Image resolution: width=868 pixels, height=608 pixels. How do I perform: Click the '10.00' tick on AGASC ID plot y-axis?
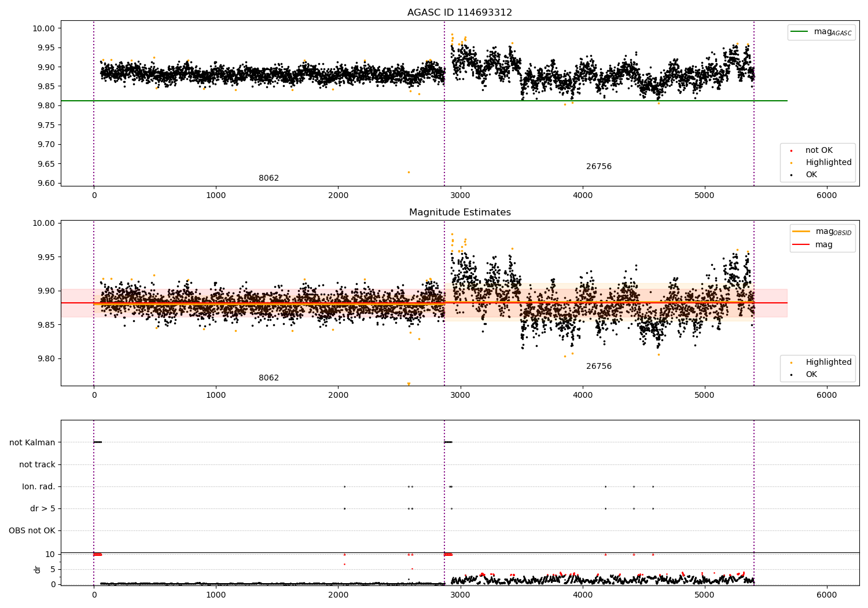(44, 28)
